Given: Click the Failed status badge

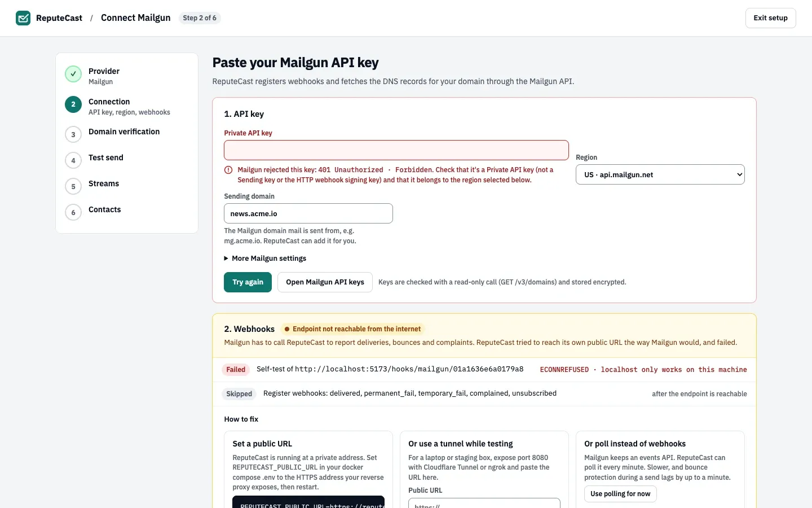Looking at the screenshot, I should tap(236, 370).
